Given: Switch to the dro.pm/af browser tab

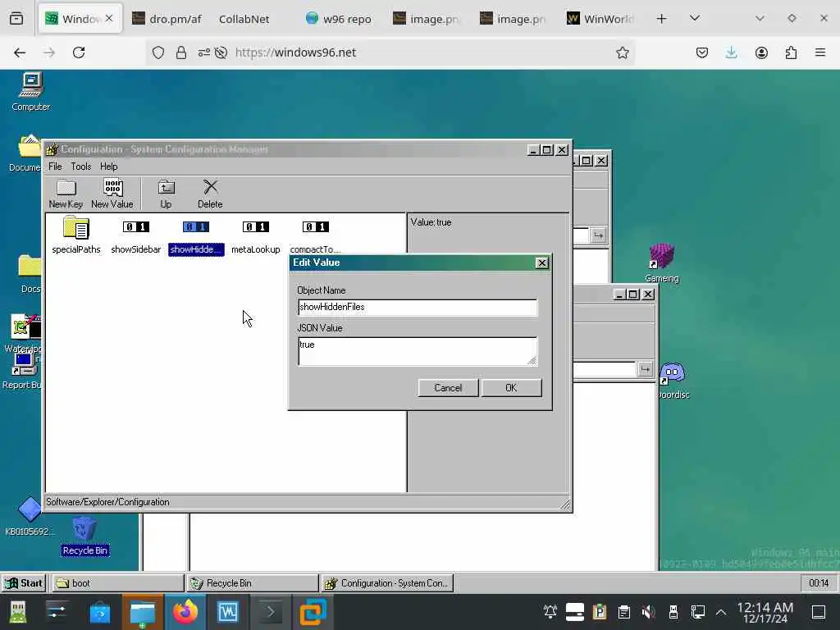Looking at the screenshot, I should tap(167, 19).
